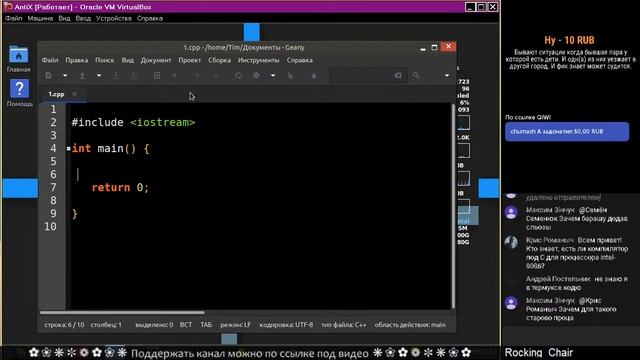Click the Open file toolbar icon
640x360 pixels.
(x=82, y=76)
